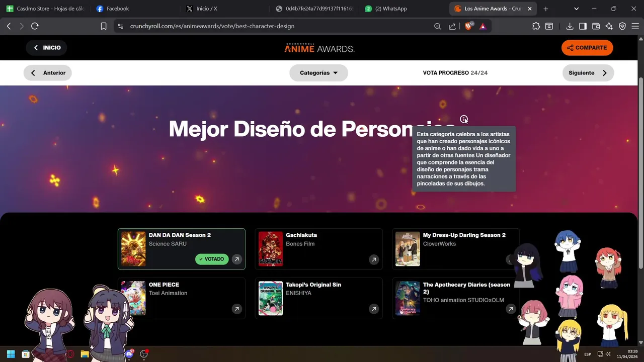Open the Brave VPN shield icon
The image size is (644, 362).
622,26
